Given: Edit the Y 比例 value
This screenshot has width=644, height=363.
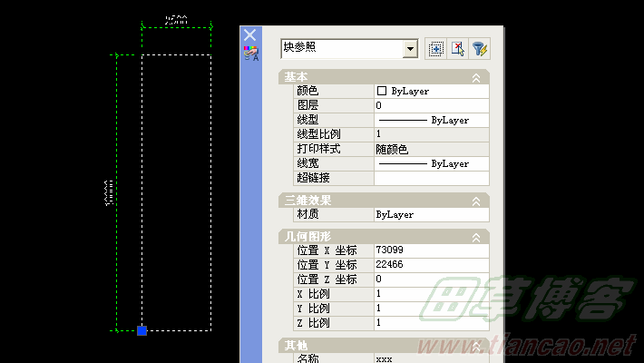Looking at the screenshot, I should click(x=431, y=308).
